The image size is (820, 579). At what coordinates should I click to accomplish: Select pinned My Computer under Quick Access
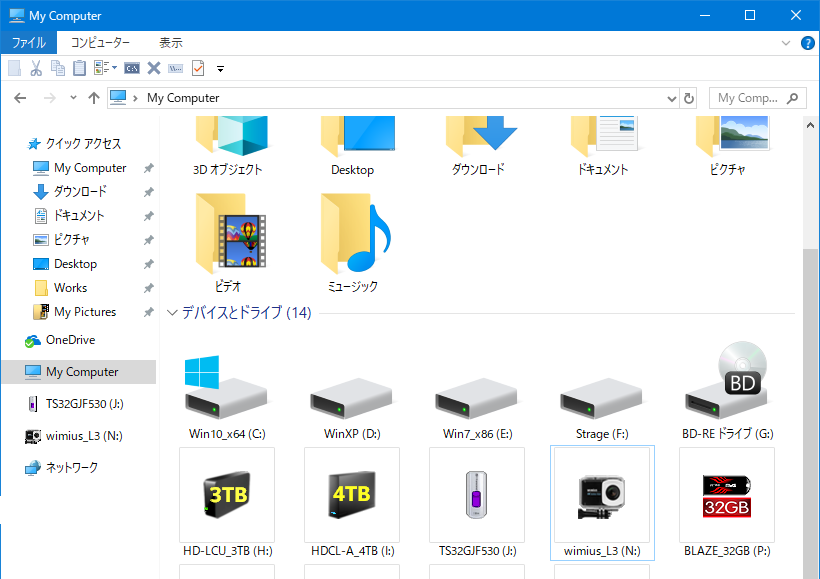90,168
